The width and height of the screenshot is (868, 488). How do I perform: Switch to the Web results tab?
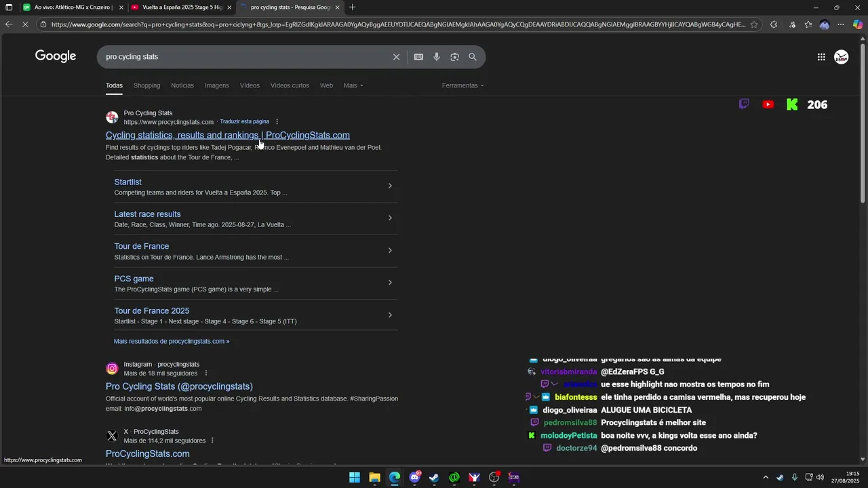326,85
